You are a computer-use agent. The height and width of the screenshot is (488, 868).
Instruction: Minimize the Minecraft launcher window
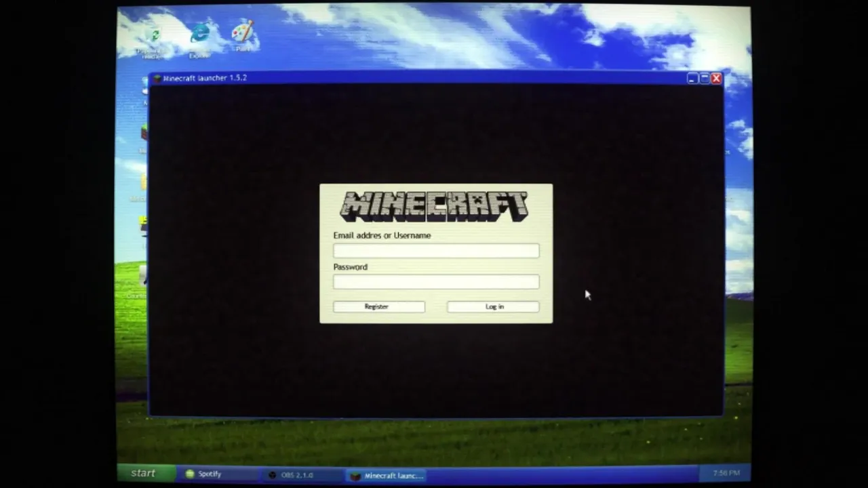[x=692, y=79]
